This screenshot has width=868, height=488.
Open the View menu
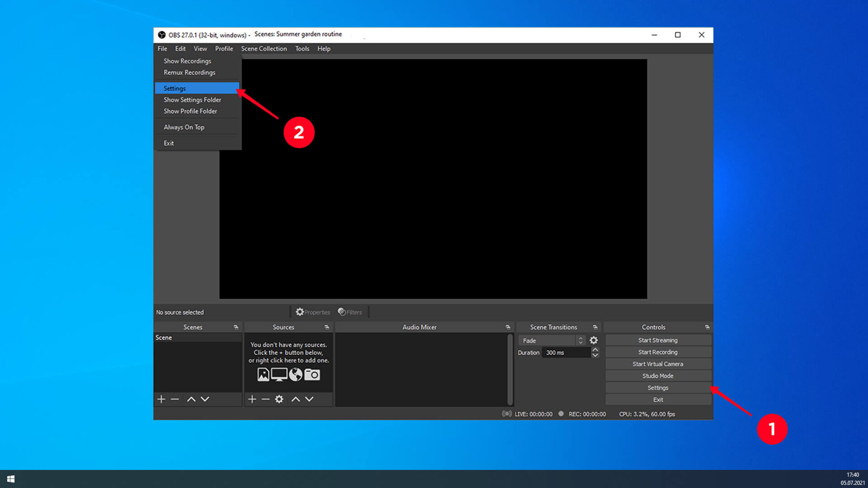click(200, 49)
